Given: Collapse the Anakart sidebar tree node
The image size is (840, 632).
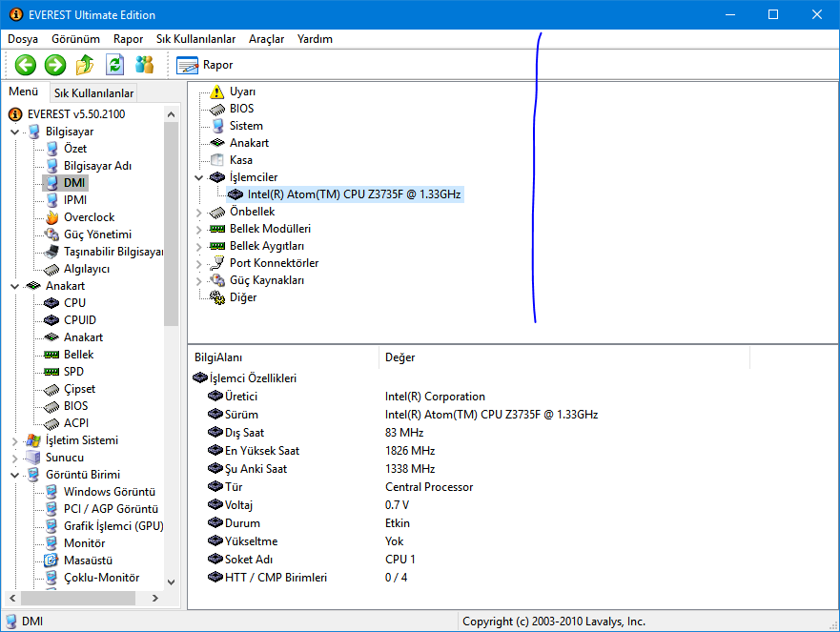Looking at the screenshot, I should 15,286.
